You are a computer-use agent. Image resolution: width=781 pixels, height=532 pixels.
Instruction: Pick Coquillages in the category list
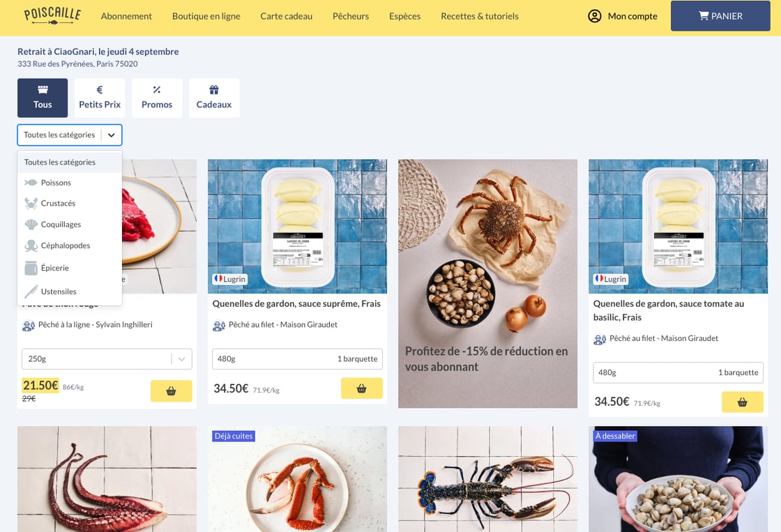(70, 224)
